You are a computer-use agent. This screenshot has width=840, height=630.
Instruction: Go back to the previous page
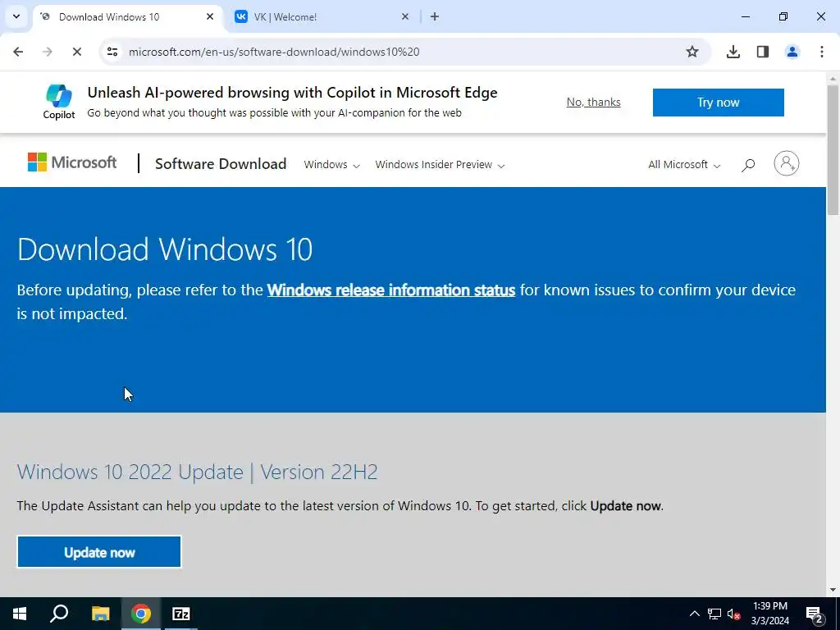coord(18,52)
